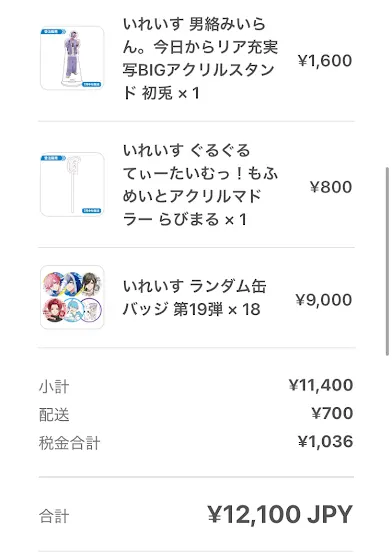Open the acrylic muddler product thumbnail
The height and width of the screenshot is (560, 392).
tap(72, 184)
